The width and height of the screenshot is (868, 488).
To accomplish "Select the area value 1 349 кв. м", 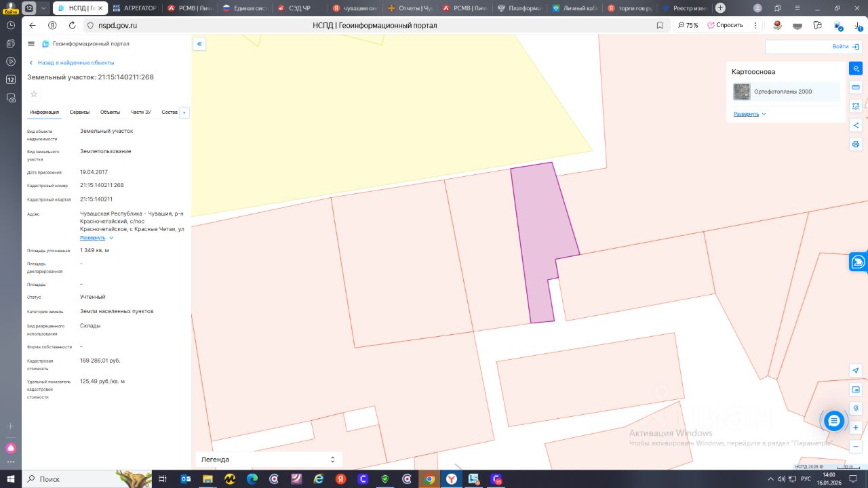I will point(94,250).
